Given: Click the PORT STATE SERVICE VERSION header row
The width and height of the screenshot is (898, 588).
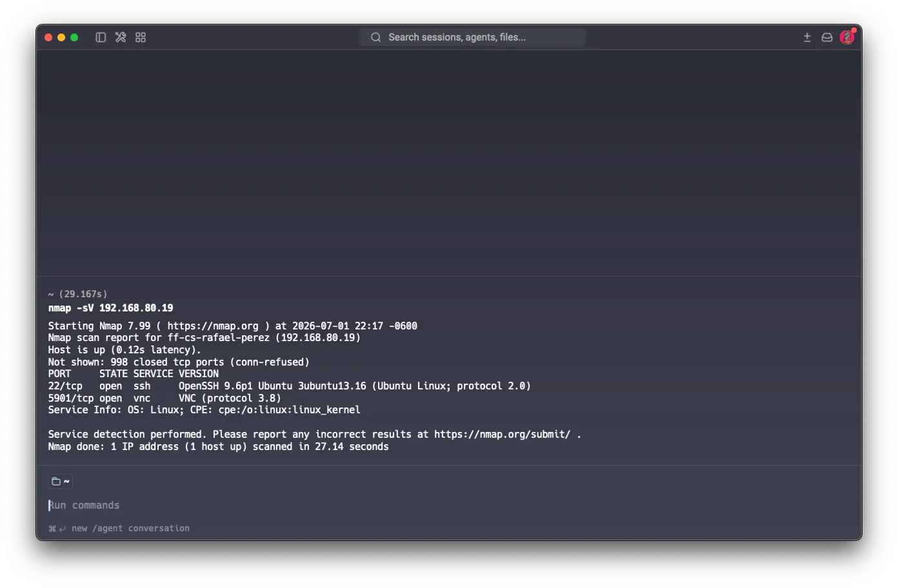Looking at the screenshot, I should coord(134,374).
